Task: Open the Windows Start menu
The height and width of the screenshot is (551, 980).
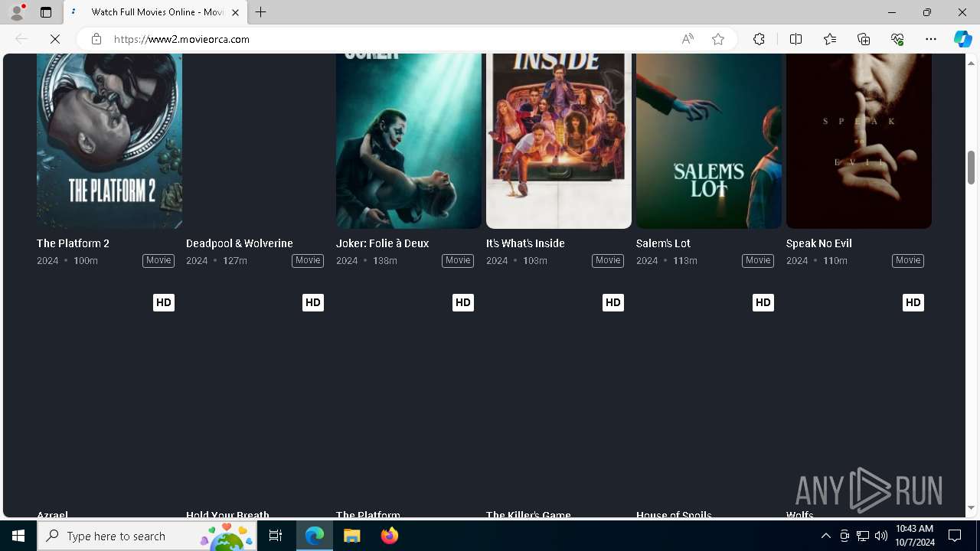Action: (x=18, y=536)
